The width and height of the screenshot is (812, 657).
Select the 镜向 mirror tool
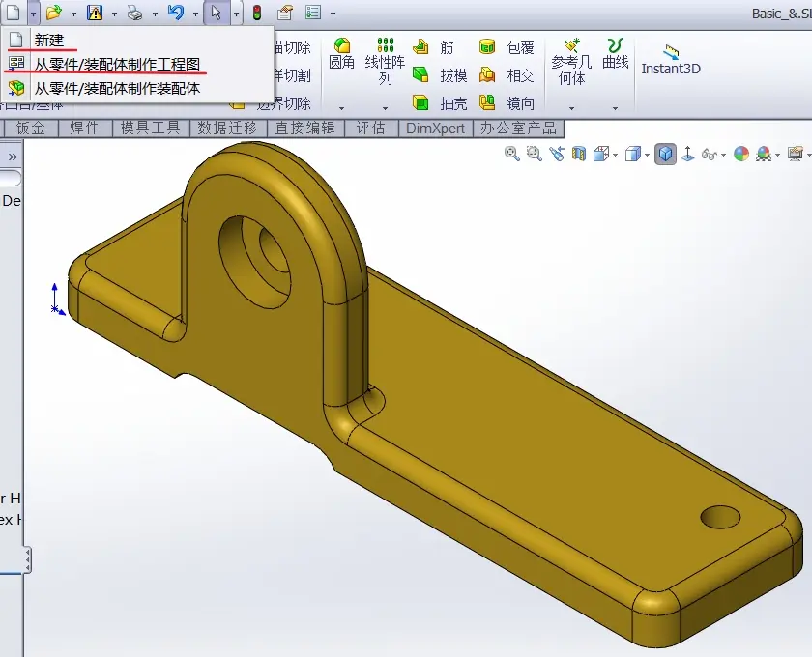507,103
